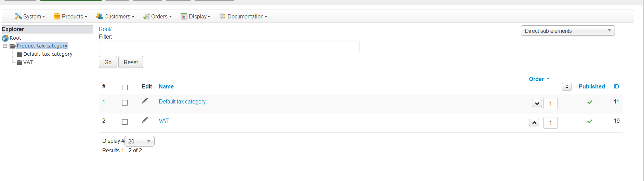Select the VAT row checkbox
Viewport: 644px width, 181px height.
[x=125, y=122]
